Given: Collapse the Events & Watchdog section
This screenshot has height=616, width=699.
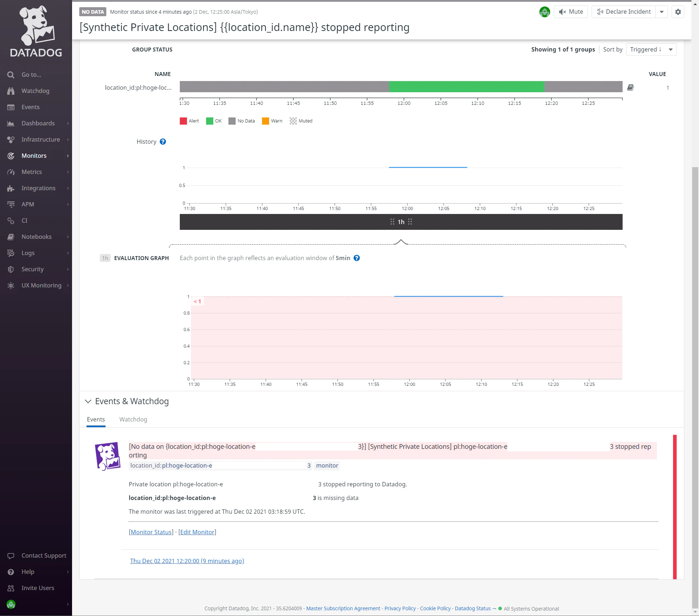Looking at the screenshot, I should pyautogui.click(x=88, y=401).
